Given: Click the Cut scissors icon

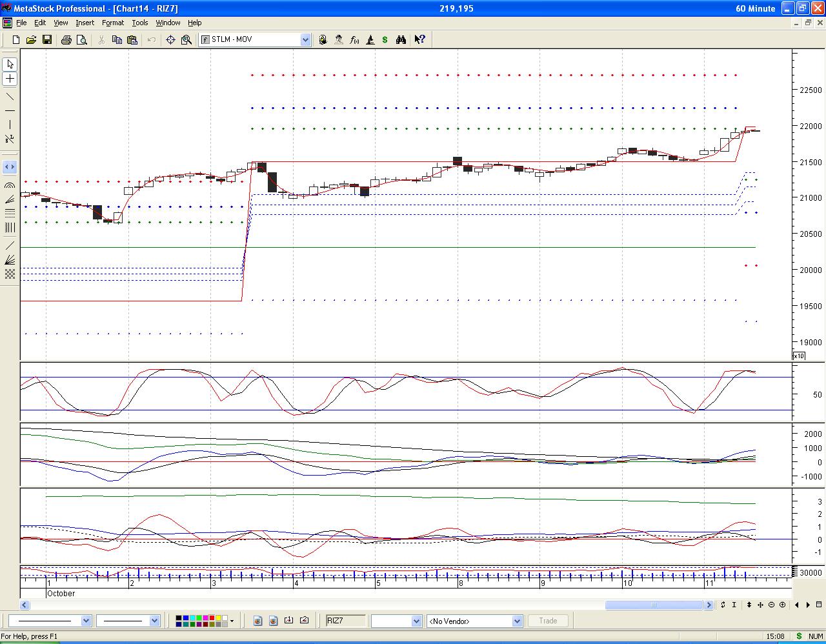Looking at the screenshot, I should pos(101,39).
